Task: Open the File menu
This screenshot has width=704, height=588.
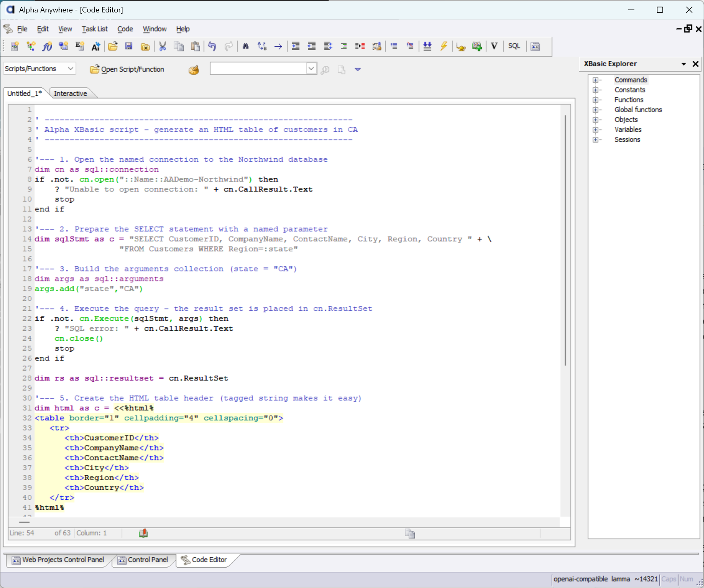Action: [x=22, y=29]
